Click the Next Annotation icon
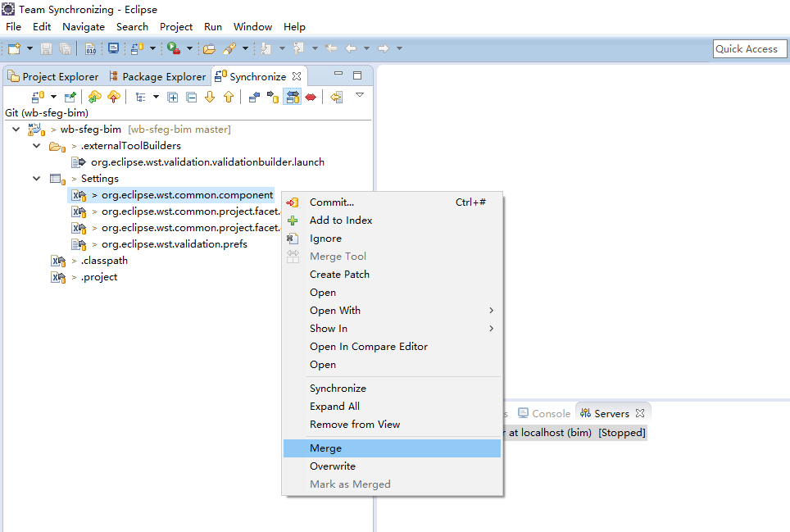The height and width of the screenshot is (532, 790). tap(266, 48)
